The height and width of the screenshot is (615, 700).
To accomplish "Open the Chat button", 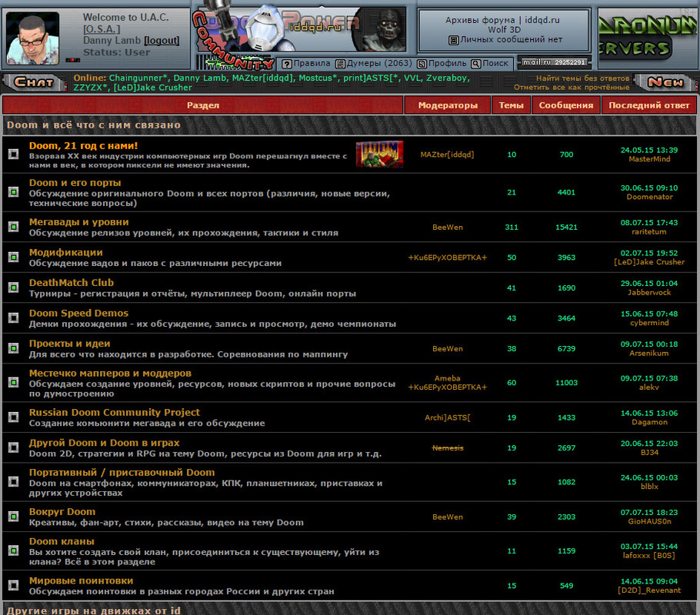I will coord(34,82).
